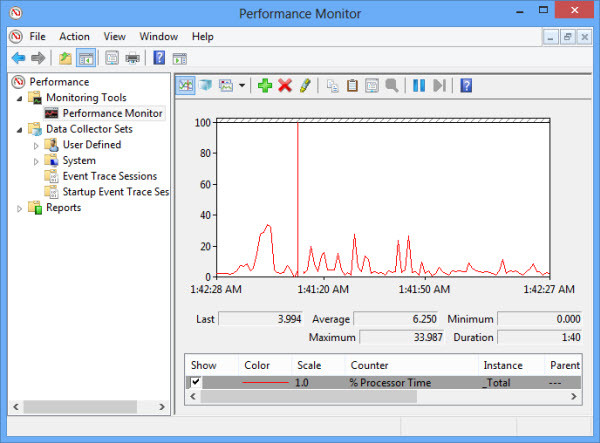Screen dimensions: 600x443
Task: Click the blue Back arrow
Action: (x=18, y=58)
